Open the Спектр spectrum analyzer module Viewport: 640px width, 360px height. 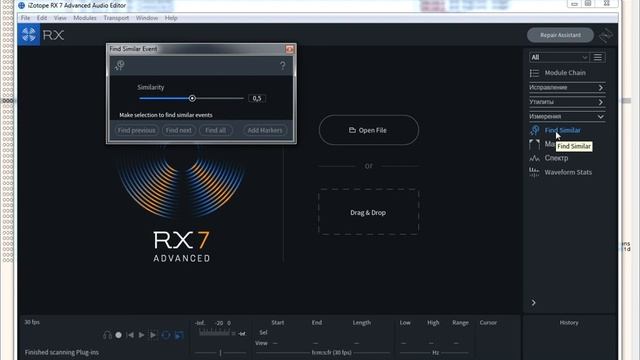(556, 158)
